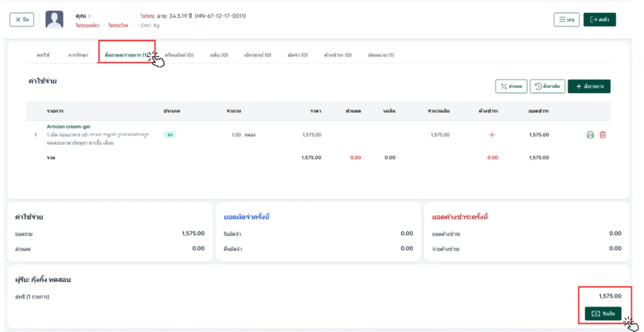Close the record with the ปิด button

click(22, 20)
